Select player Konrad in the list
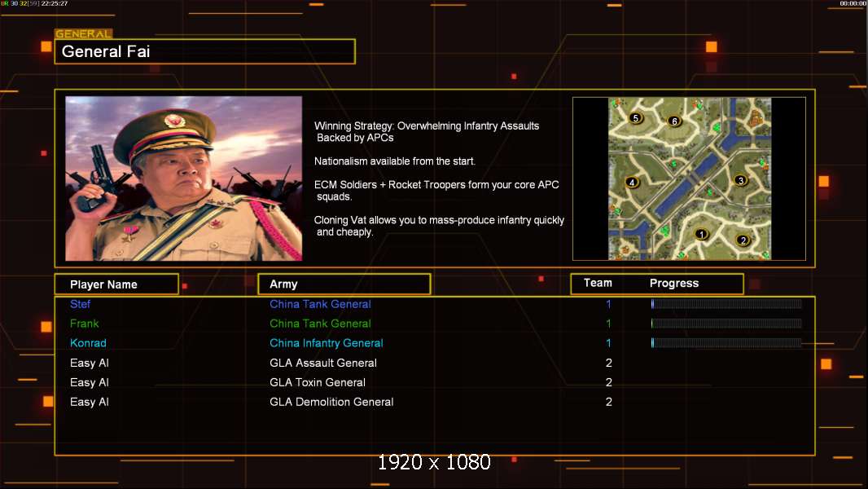 pyautogui.click(x=88, y=343)
